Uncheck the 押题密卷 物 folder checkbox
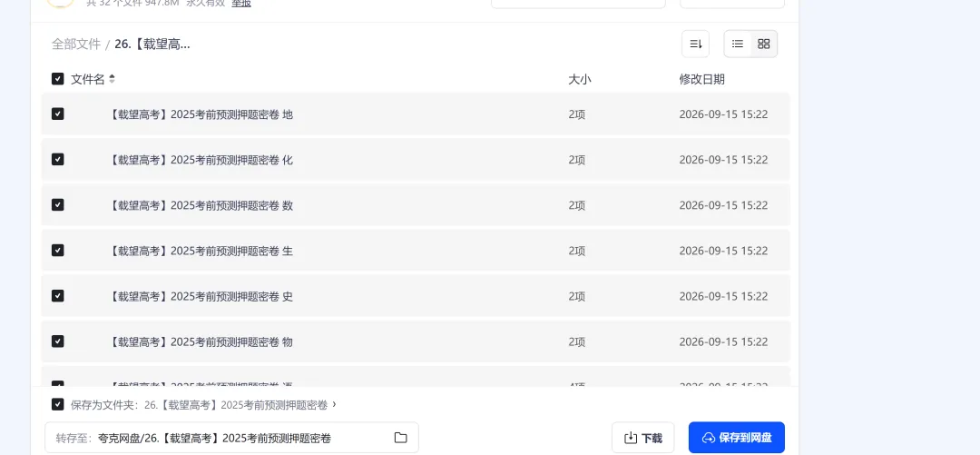Screen dimensions: 980x455 57,341
